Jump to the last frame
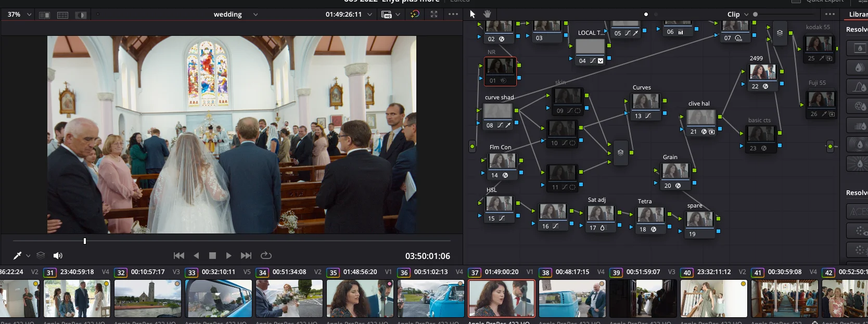 [x=246, y=255]
